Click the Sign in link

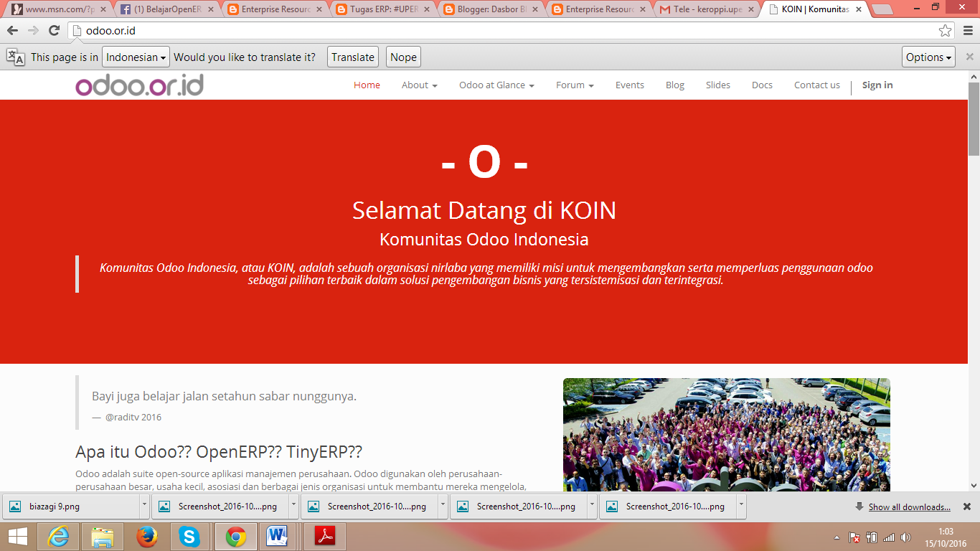877,85
